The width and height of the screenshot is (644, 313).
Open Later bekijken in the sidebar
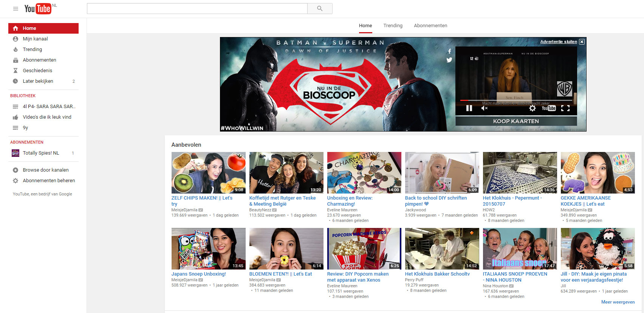pyautogui.click(x=38, y=81)
